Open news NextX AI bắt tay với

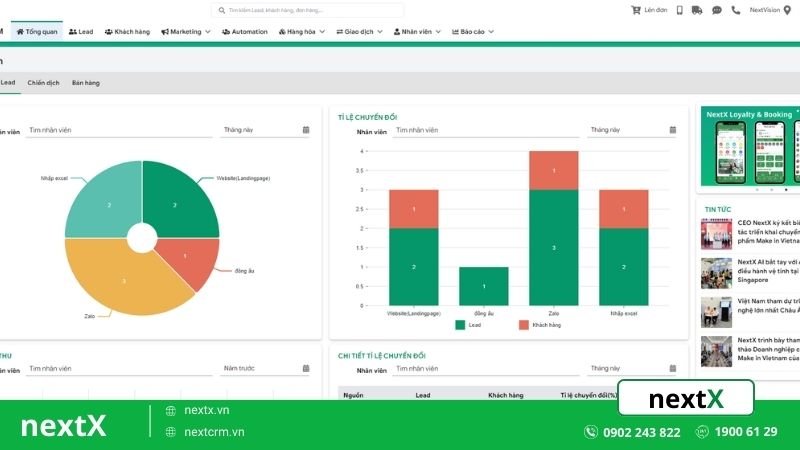point(768,271)
